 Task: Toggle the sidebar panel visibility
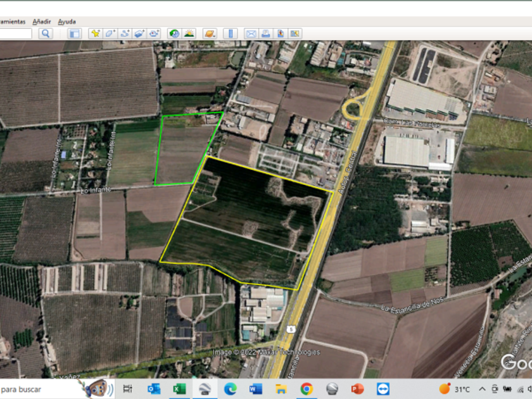74,34
